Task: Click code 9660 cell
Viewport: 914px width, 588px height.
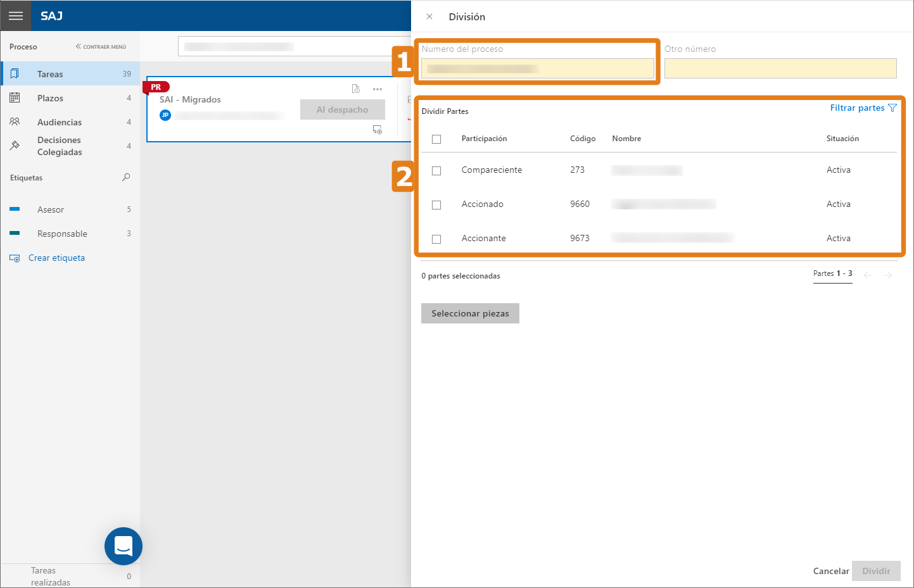Action: tap(580, 204)
